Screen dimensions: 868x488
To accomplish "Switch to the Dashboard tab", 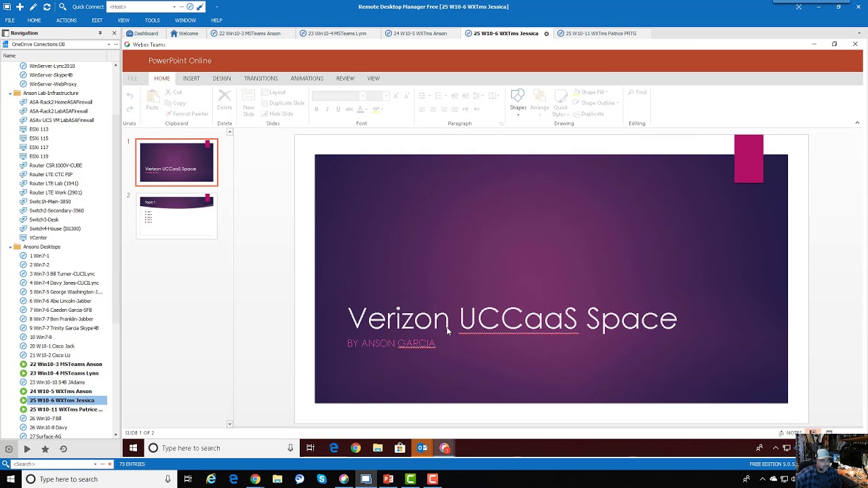I will pos(142,33).
